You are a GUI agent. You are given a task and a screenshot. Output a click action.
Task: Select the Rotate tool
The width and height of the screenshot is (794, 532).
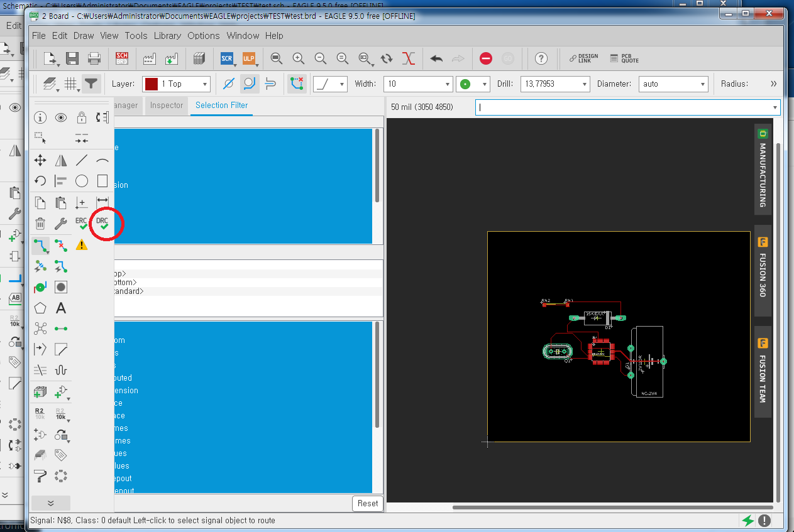coord(40,181)
